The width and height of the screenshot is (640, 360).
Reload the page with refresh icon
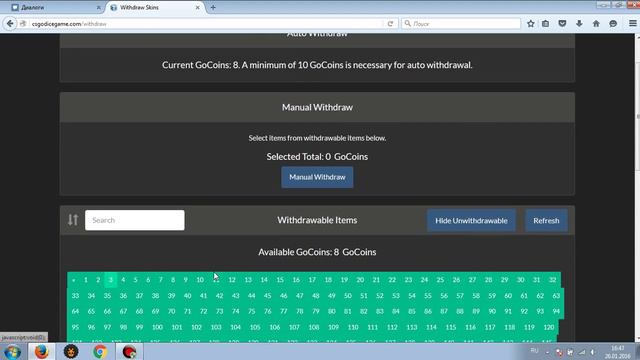pos(390,24)
